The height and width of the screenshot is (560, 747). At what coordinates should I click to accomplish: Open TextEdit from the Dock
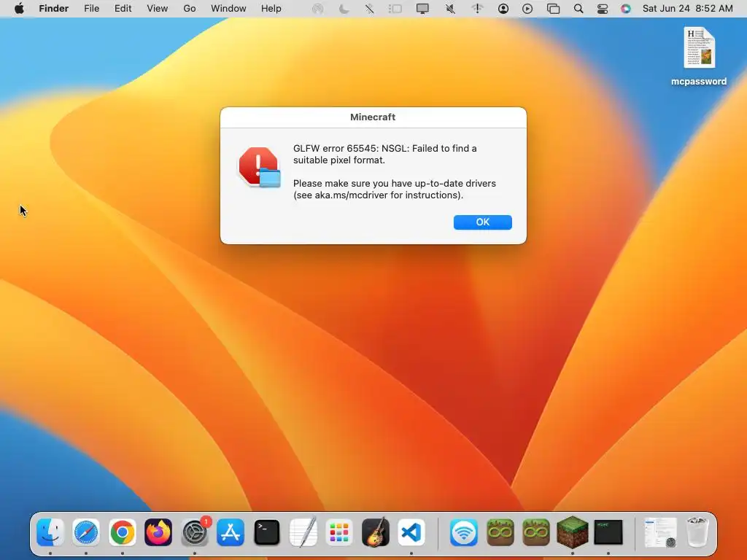pos(303,532)
